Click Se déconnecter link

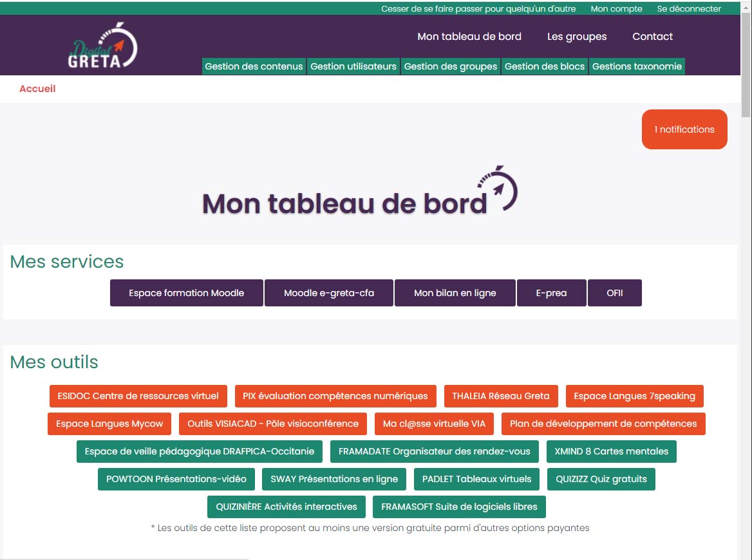[689, 8]
